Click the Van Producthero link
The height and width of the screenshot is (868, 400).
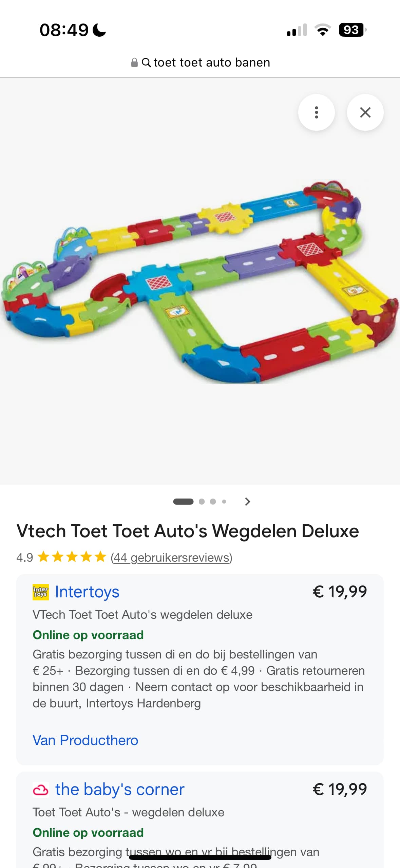tap(85, 740)
